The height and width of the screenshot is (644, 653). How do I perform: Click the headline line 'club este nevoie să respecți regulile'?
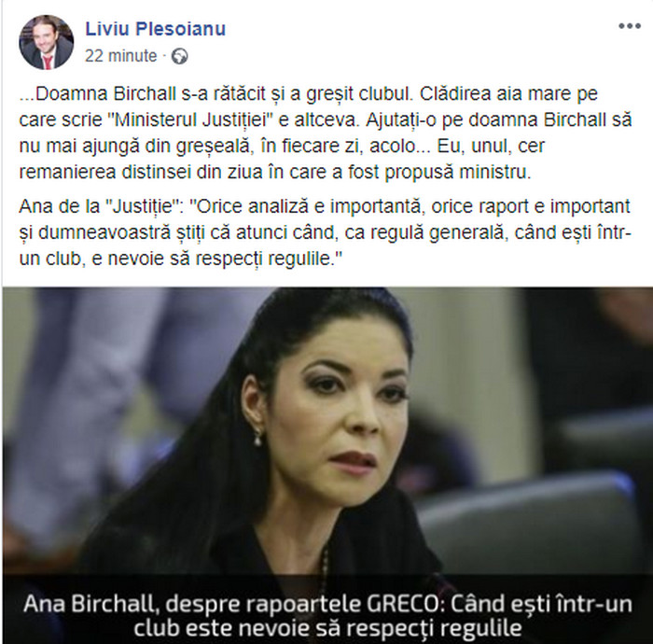click(327, 627)
